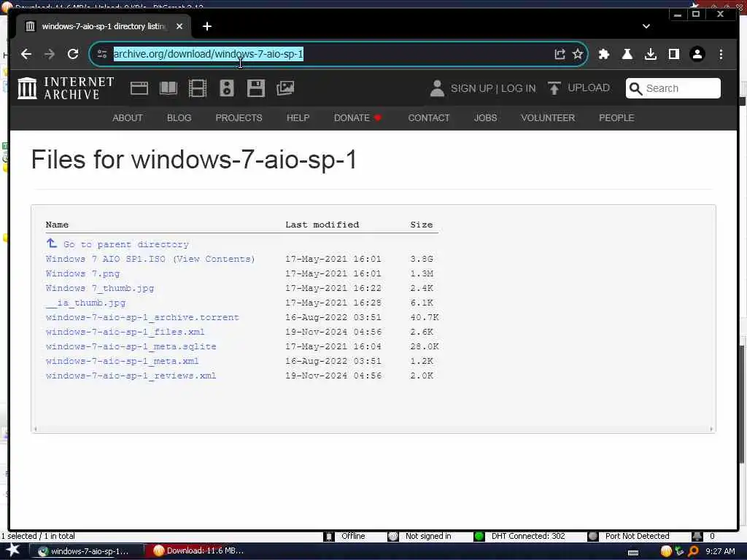Reload the archive.org page
Screen dimensions: 747x560
pyautogui.click(x=73, y=54)
